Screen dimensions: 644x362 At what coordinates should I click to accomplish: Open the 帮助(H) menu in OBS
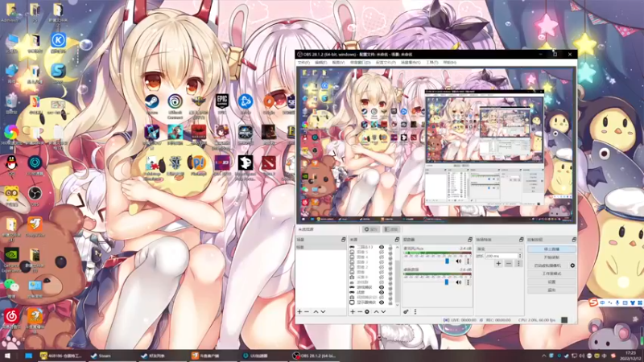pos(450,63)
